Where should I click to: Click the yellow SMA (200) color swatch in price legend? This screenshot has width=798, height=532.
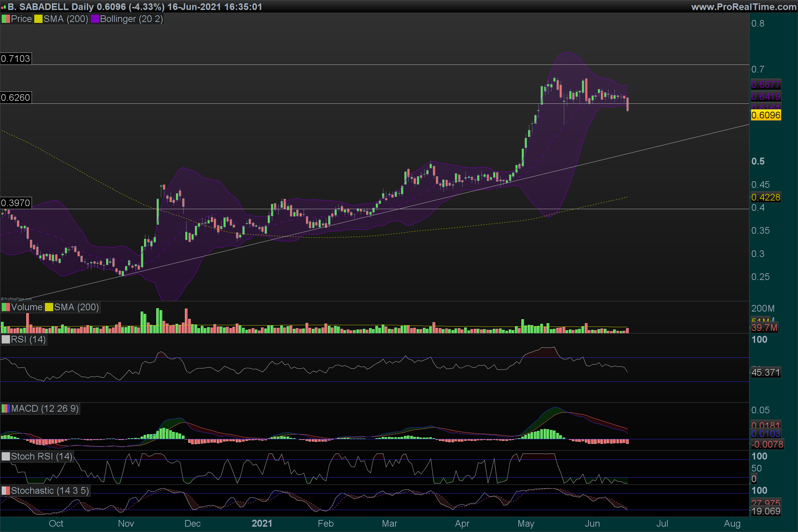[38, 19]
